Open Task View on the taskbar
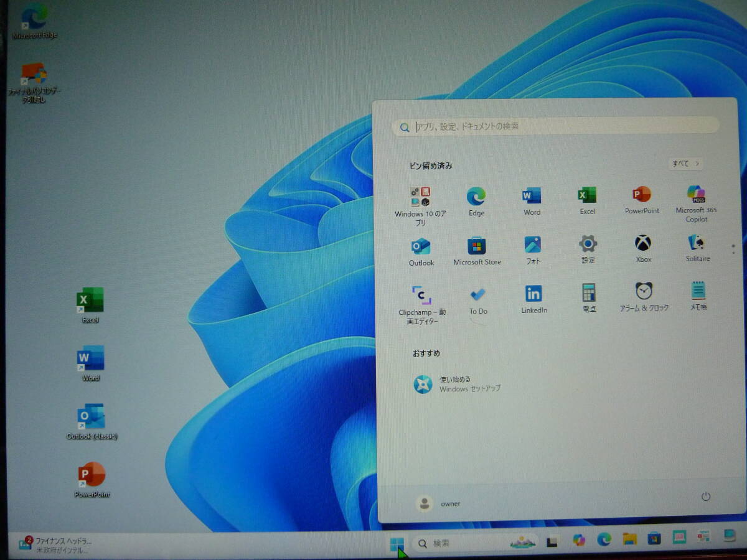Screen dimensions: 747x560 551,543
